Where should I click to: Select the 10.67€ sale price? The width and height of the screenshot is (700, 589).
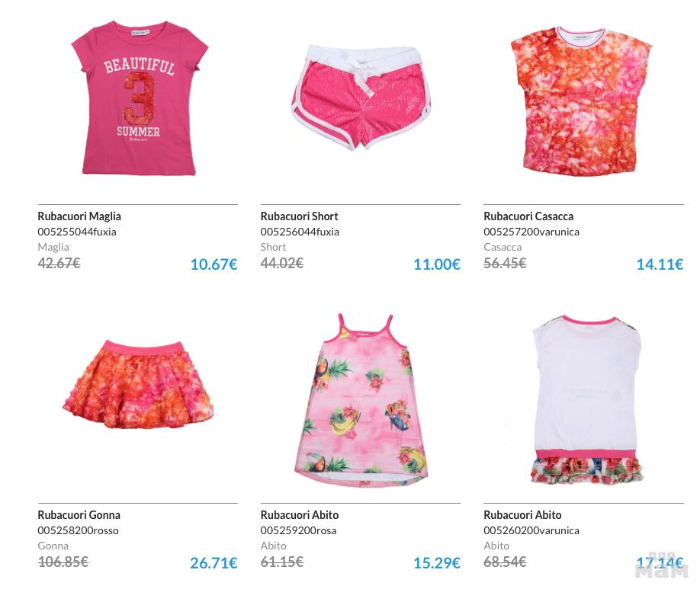pos(214,264)
